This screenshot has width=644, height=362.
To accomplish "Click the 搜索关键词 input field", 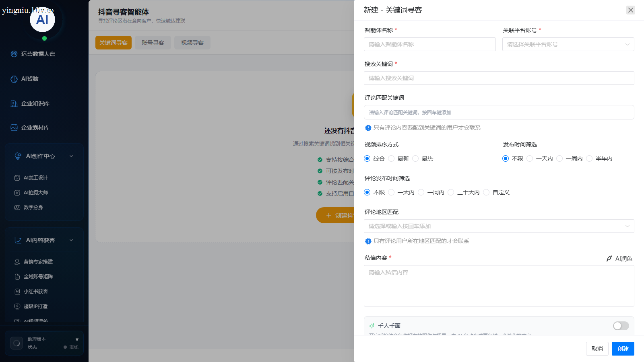I will [499, 78].
